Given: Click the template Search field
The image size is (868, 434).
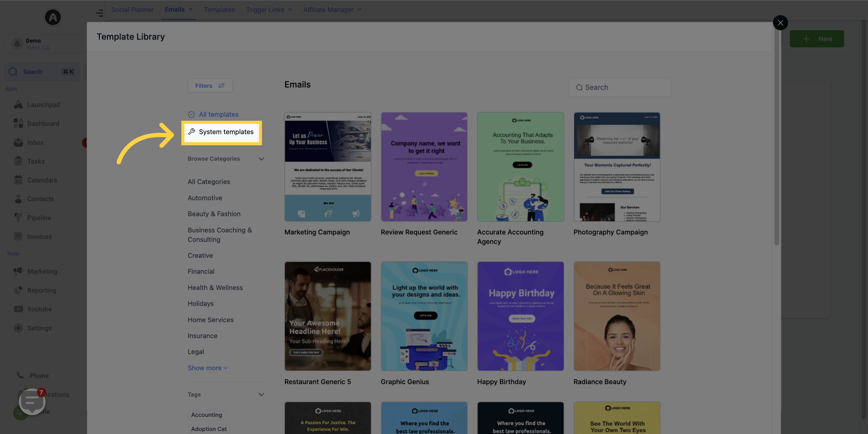Looking at the screenshot, I should point(620,88).
